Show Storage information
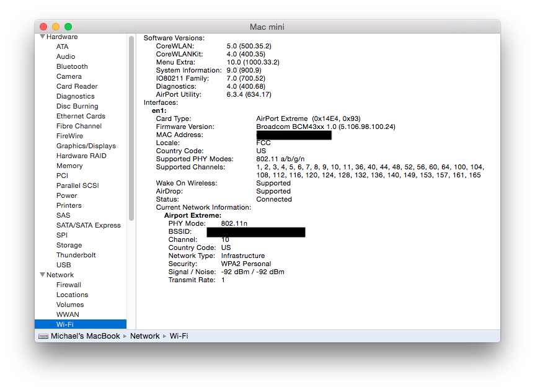Screen dimensions: 535x392 point(69,245)
